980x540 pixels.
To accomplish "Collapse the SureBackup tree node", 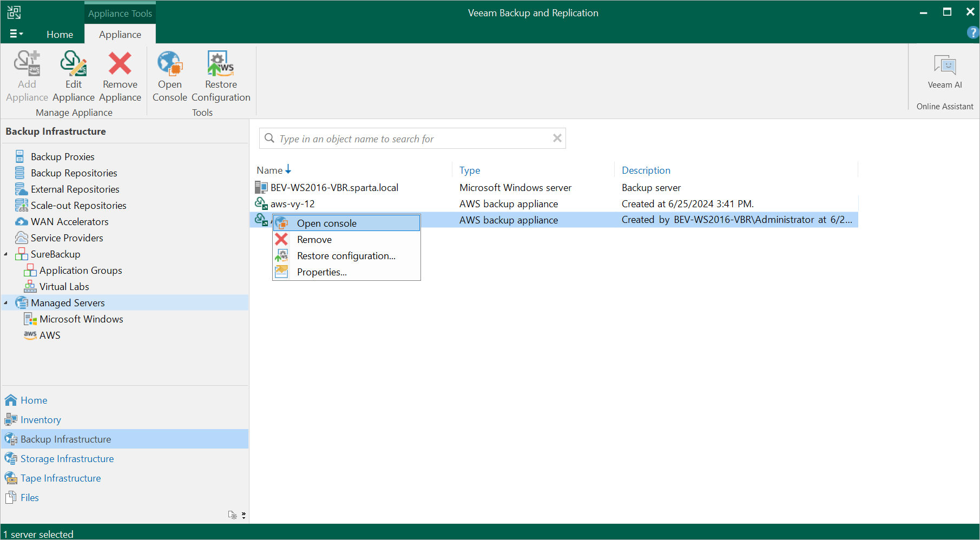I will pos(6,254).
